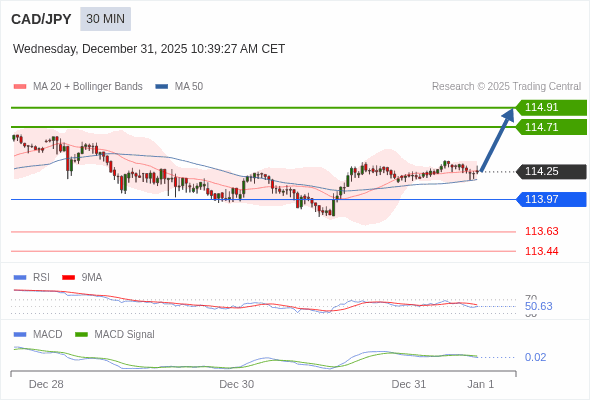The image size is (590, 400).
Task: Click the 114.71 resistance price tag
Action: (x=551, y=127)
